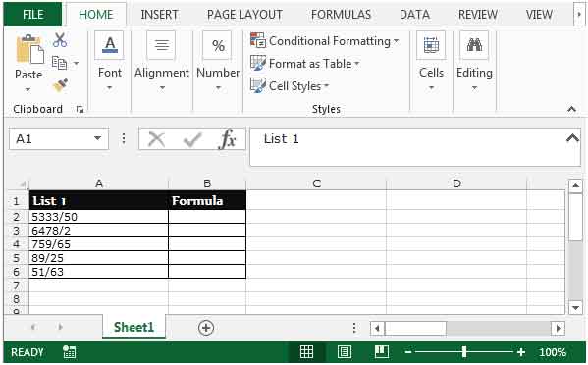
Task: Click the Cell Styles icon
Action: click(x=258, y=85)
